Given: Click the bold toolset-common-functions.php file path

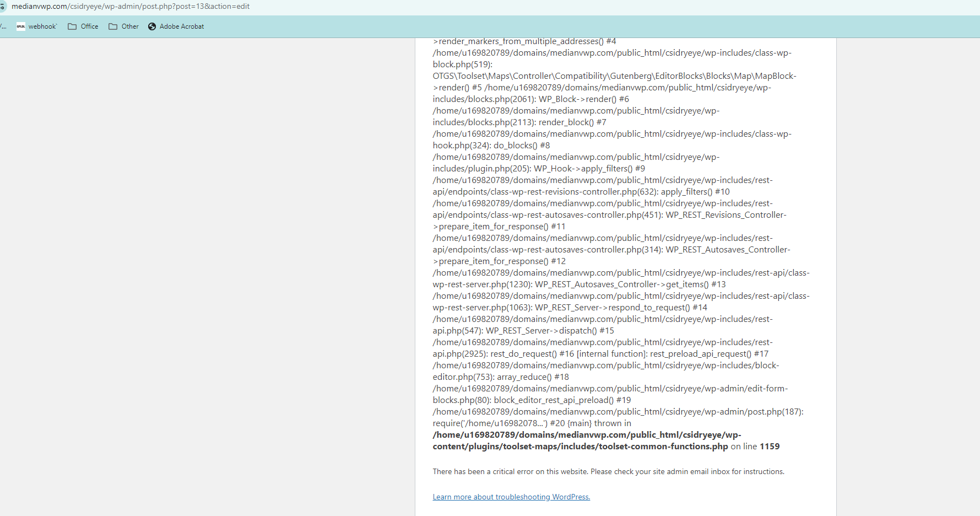Looking at the screenshot, I should pos(580,447).
